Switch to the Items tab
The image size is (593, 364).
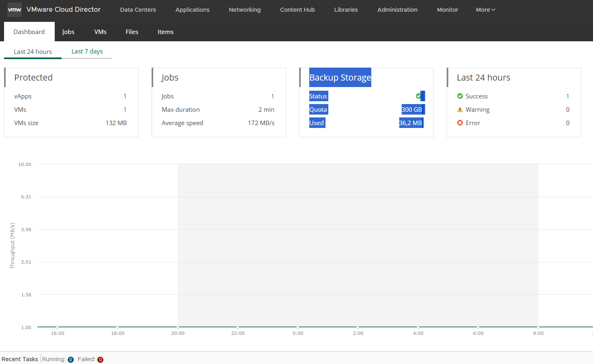click(166, 32)
